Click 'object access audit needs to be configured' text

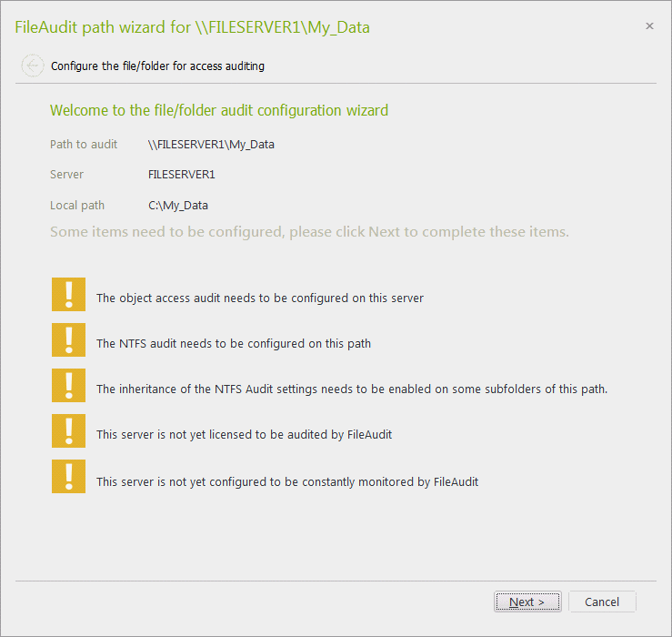coord(260,298)
